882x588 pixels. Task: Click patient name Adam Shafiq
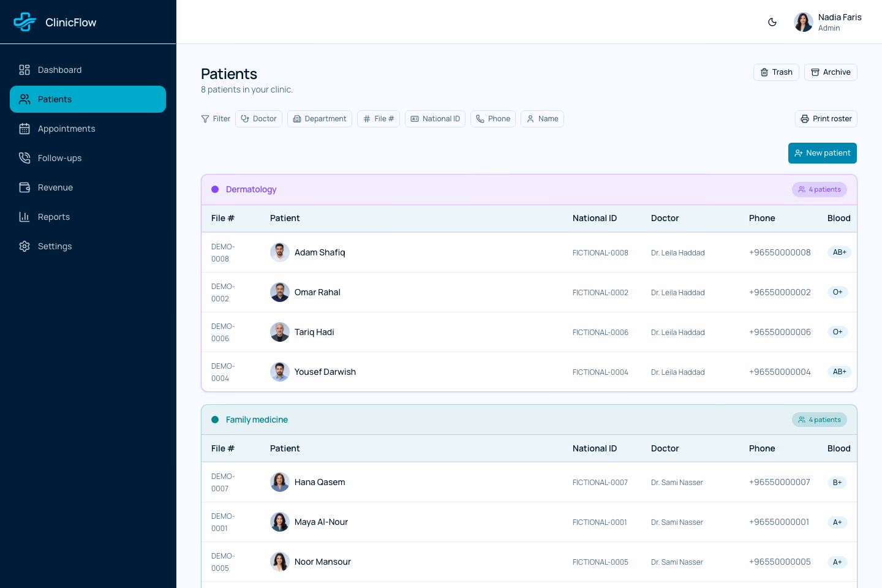[320, 252]
